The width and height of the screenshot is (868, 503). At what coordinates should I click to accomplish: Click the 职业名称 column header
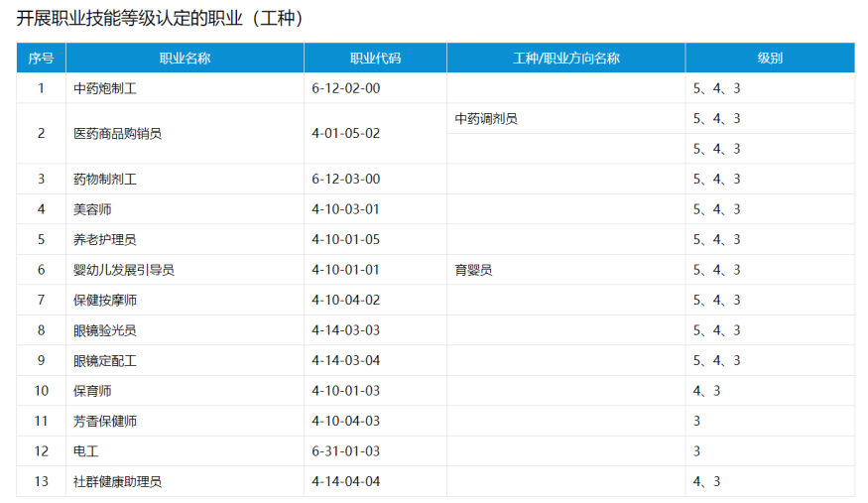pyautogui.click(x=185, y=59)
